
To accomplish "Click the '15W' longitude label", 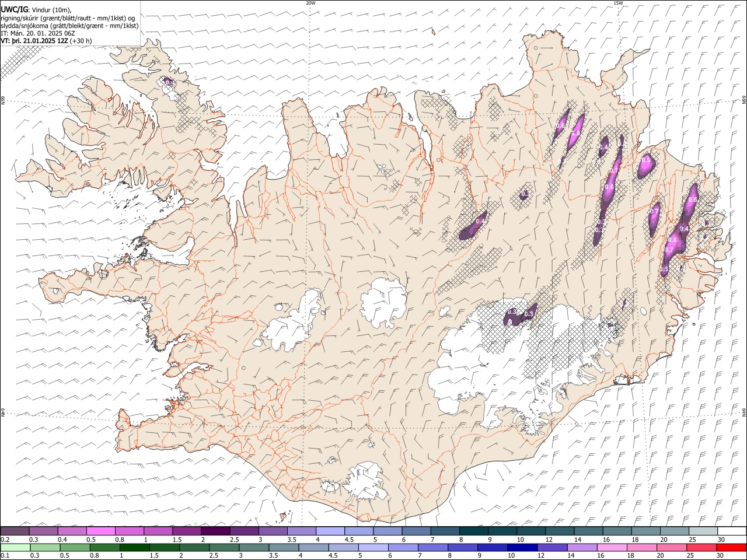I will point(618,3).
